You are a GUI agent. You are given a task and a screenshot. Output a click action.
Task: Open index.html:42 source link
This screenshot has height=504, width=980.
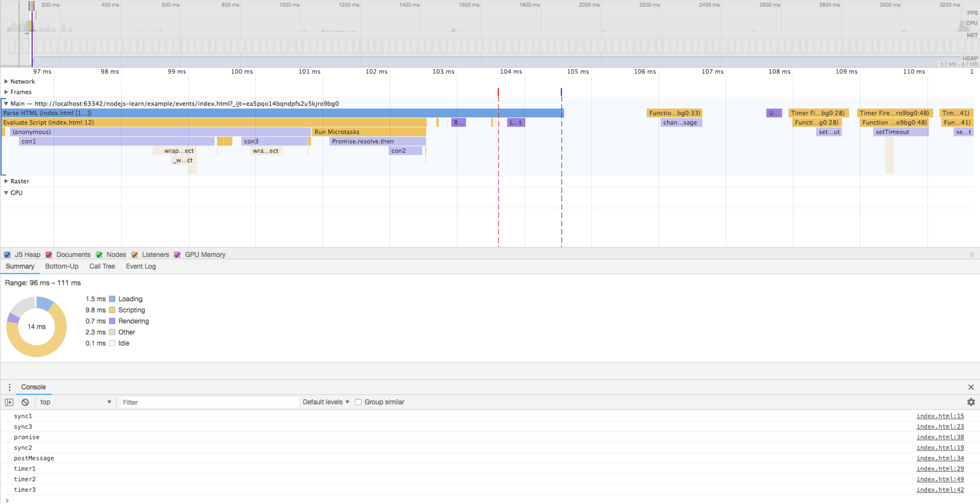(x=940, y=490)
